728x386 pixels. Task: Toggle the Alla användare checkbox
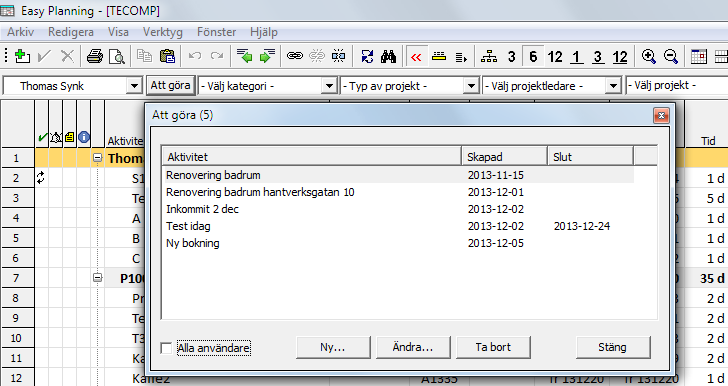[x=166, y=348]
